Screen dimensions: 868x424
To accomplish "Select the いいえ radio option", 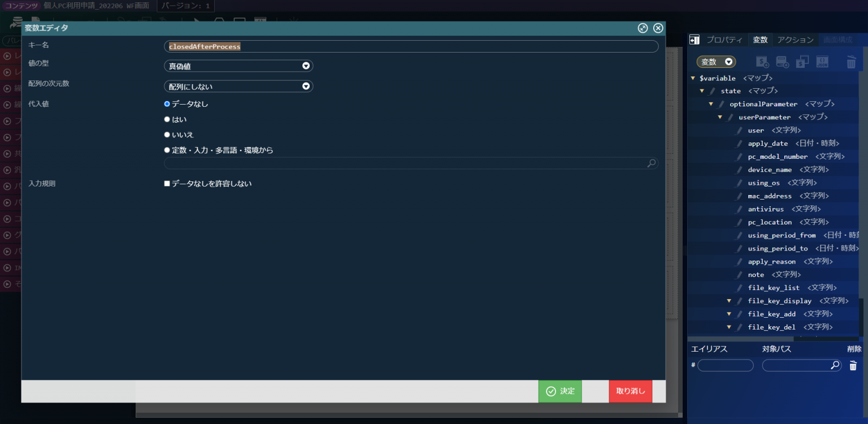I will (167, 135).
